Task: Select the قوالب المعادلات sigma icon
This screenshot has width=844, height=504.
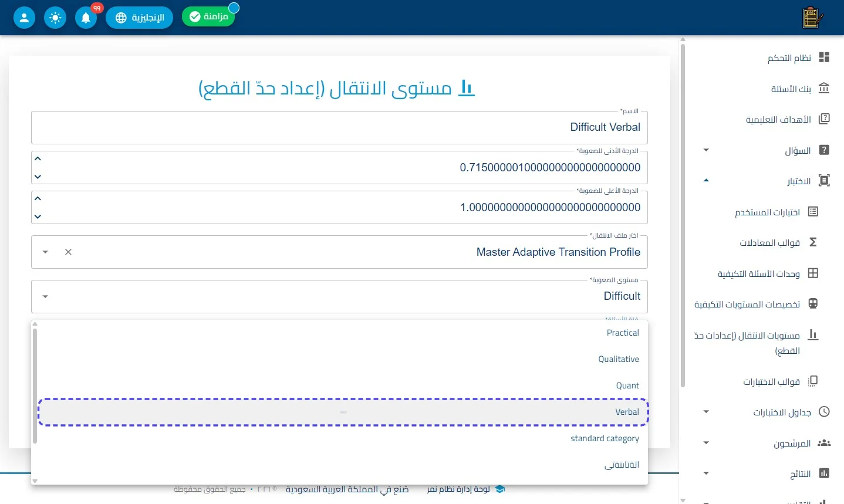Action: 813,242
